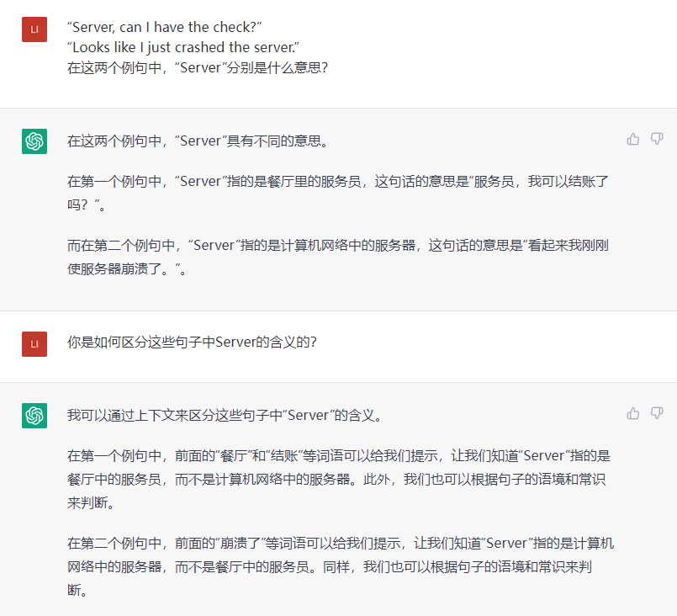The width and height of the screenshot is (677, 616).
Task: Click the LI avatar beside the first question
Action: 34,29
